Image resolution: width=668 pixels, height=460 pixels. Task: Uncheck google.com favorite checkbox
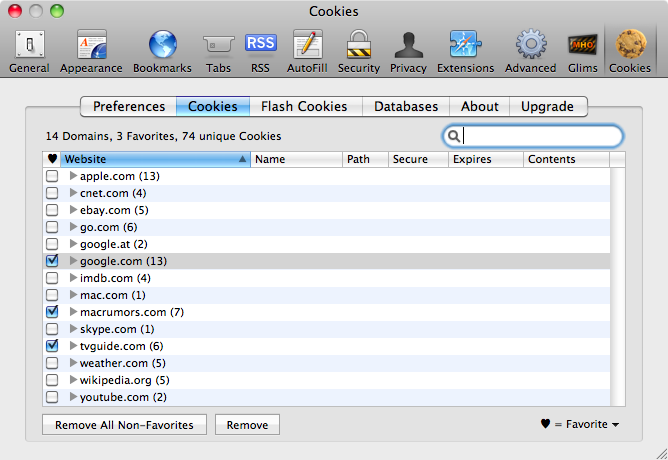(x=52, y=261)
